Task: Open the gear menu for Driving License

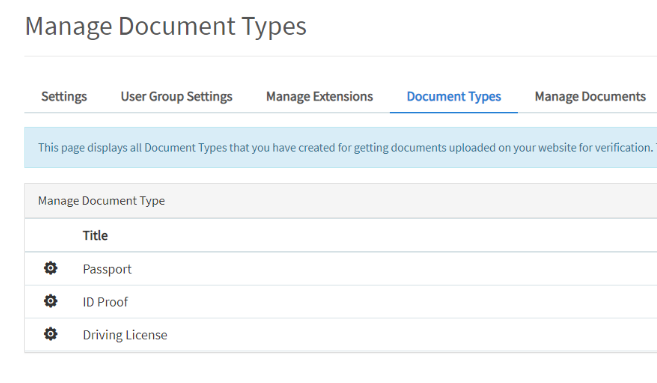Action: (x=51, y=334)
